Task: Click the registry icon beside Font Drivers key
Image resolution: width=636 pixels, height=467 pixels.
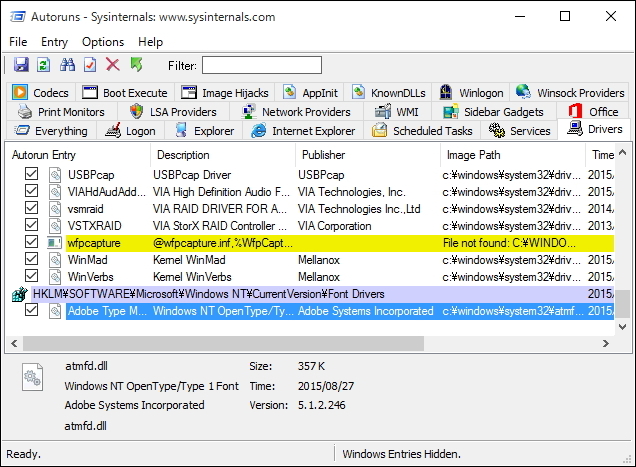Action: [19, 294]
